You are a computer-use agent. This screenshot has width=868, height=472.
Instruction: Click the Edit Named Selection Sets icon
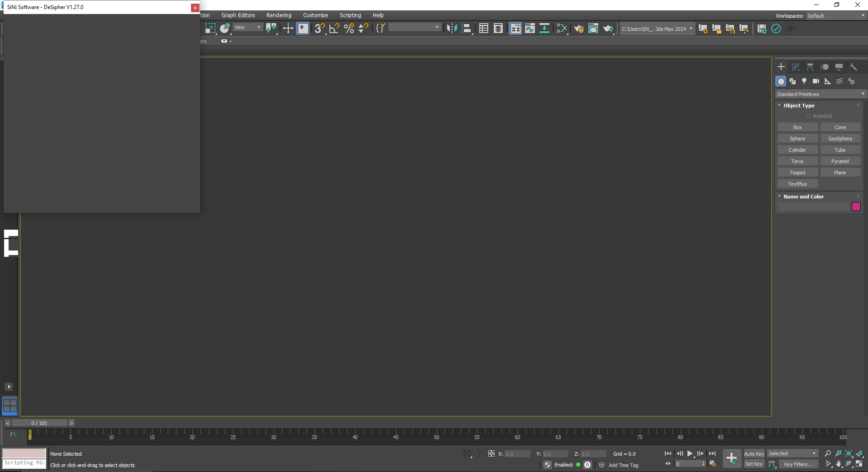pos(381,29)
